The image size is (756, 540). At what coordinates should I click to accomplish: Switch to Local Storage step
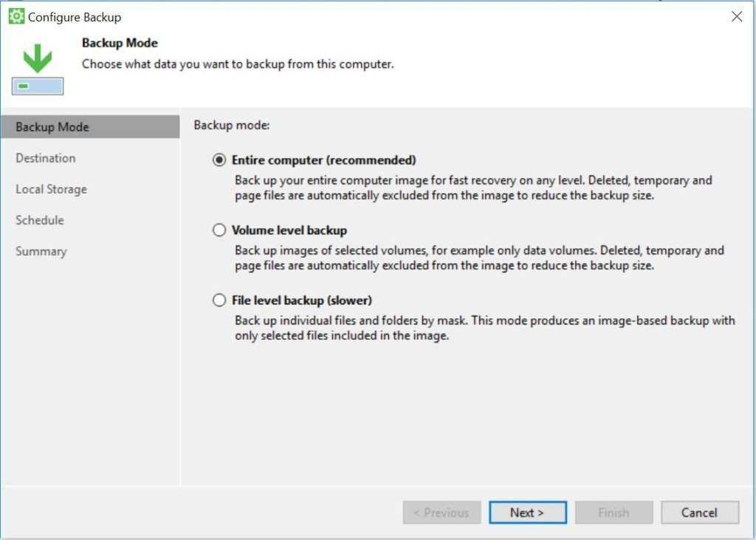pyautogui.click(x=52, y=189)
